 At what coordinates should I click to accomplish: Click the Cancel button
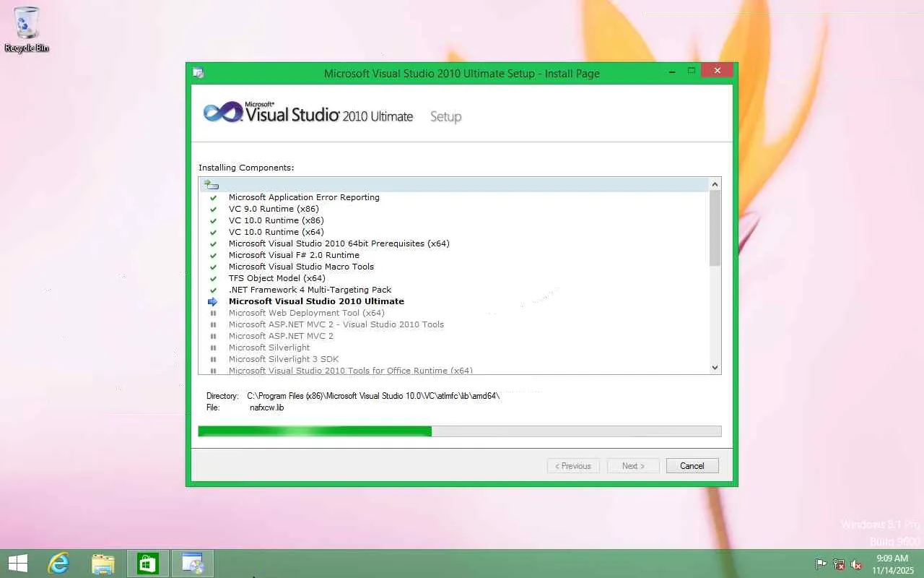[692, 466]
